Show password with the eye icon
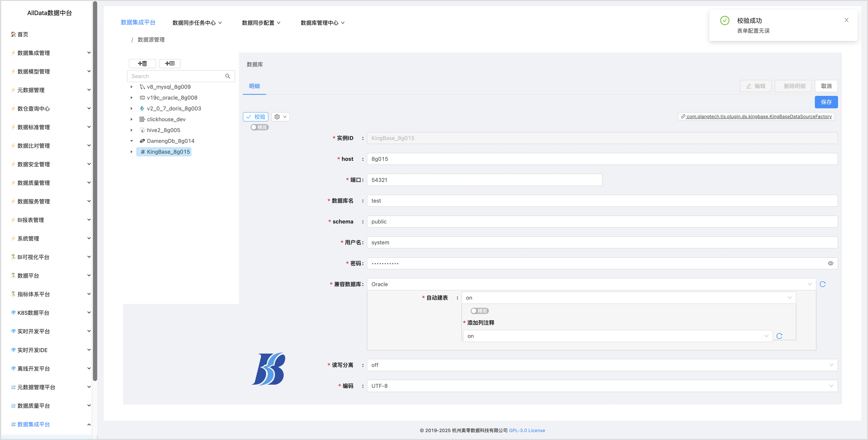Viewport: 868px width, 440px height. coord(831,263)
